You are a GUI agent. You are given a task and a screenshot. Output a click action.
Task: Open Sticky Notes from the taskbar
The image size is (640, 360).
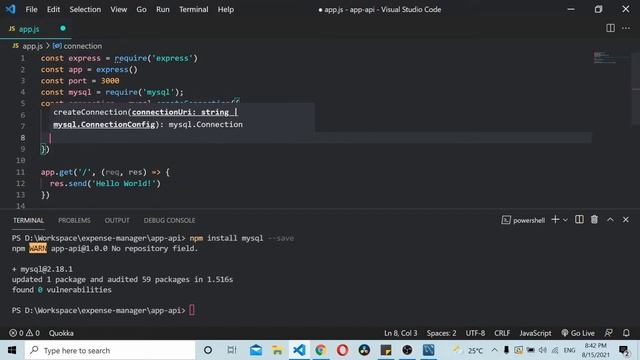tap(386, 350)
